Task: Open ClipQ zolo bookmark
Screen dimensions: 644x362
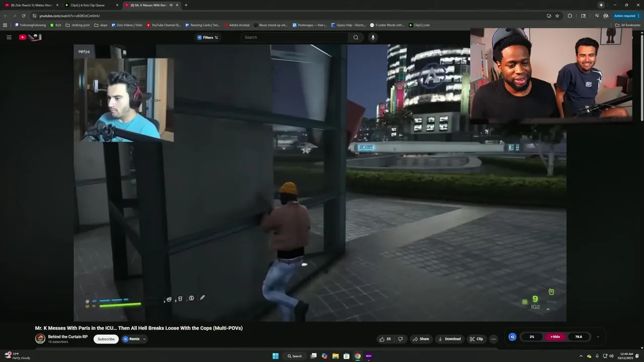Action: pyautogui.click(x=419, y=25)
